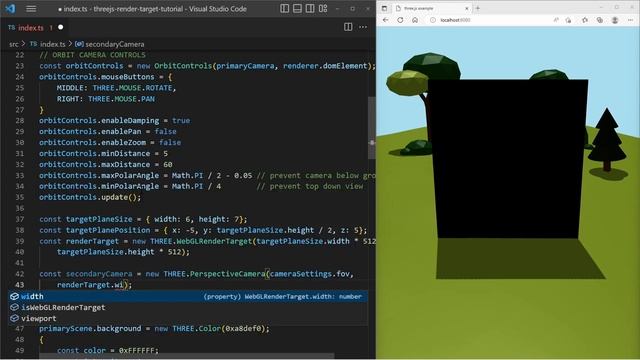Close the three.js example browser tab
This screenshot has height=360, width=640.
pos(467,8)
